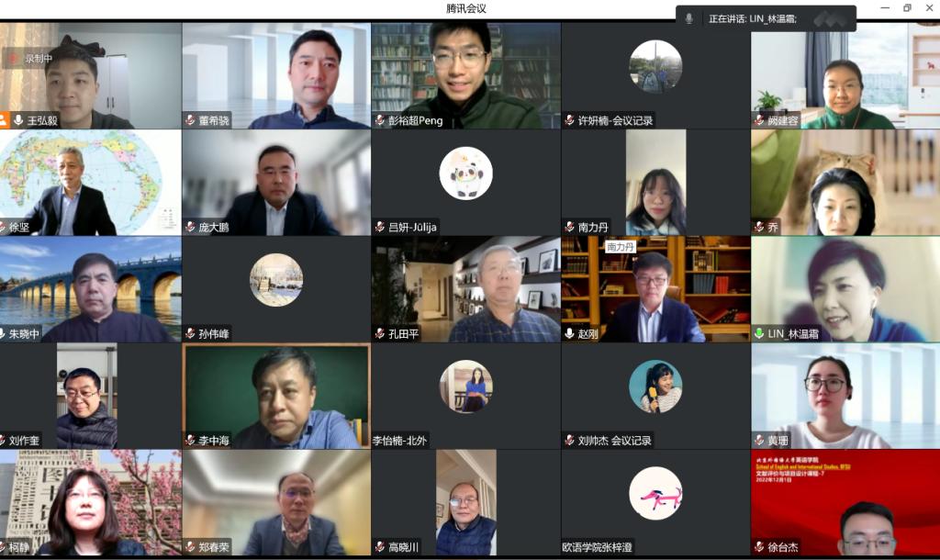The width and height of the screenshot is (940, 560).
Task: Click the muted mic icon beside 黄珊
Action: coord(759,440)
